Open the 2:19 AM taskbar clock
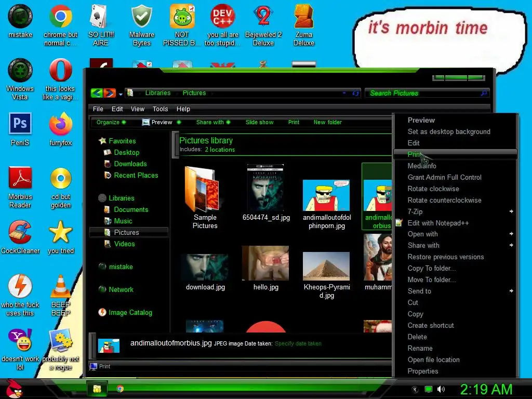The height and width of the screenshot is (399, 532). 486,389
